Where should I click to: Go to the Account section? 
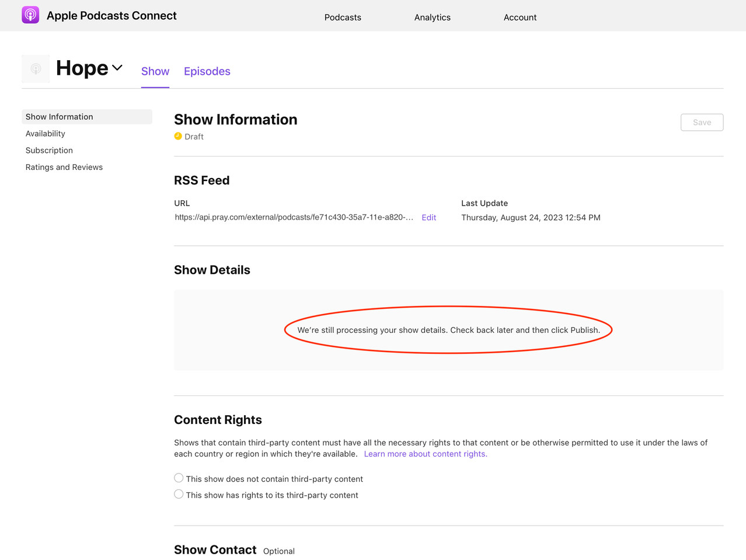520,17
